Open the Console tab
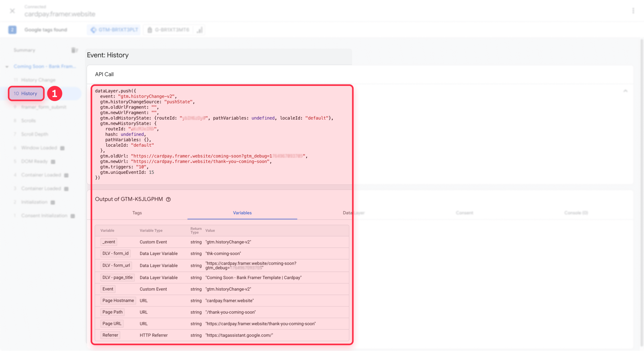This screenshot has width=644, height=351. tap(576, 213)
